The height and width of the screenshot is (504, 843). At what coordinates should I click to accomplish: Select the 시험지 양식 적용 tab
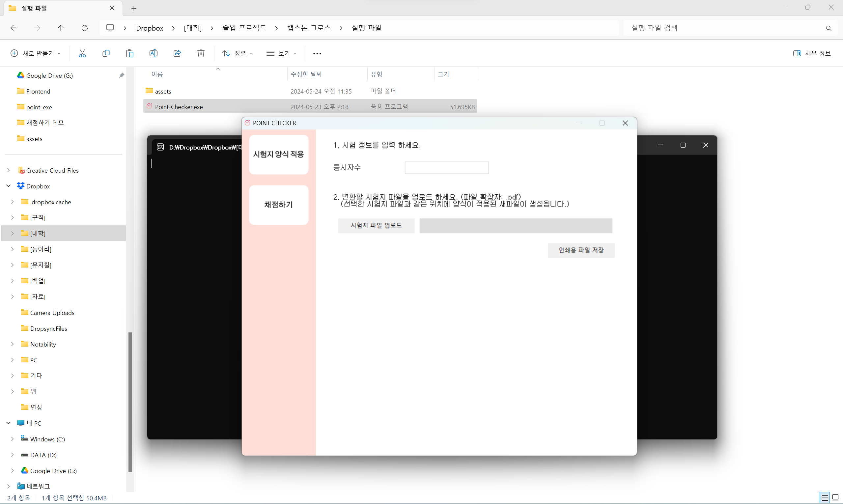pos(278,154)
